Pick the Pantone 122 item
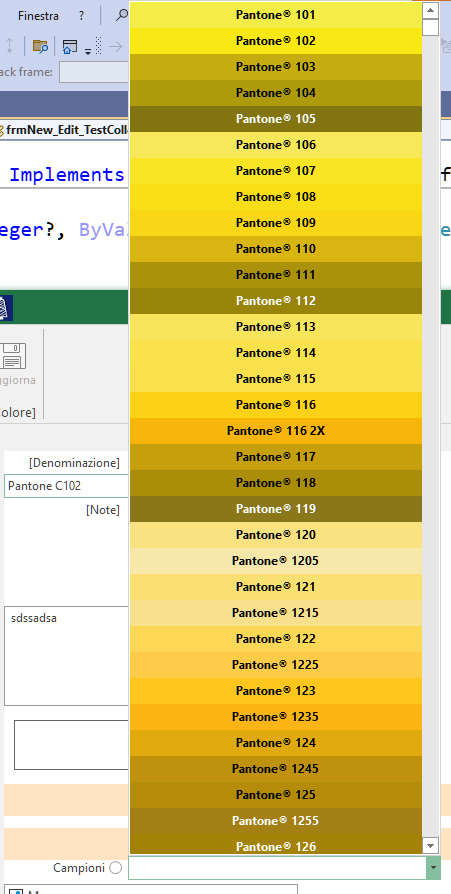The width and height of the screenshot is (451, 894). (276, 639)
